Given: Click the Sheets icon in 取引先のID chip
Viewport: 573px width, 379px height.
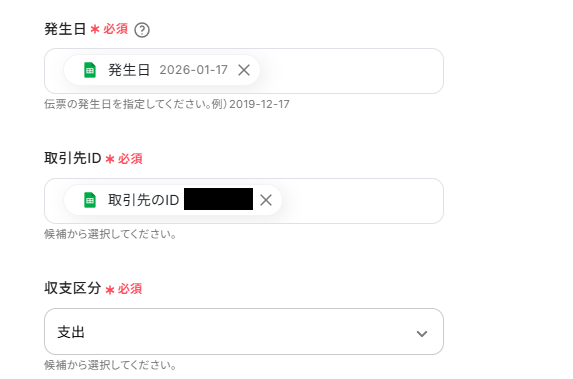Looking at the screenshot, I should pos(90,200).
